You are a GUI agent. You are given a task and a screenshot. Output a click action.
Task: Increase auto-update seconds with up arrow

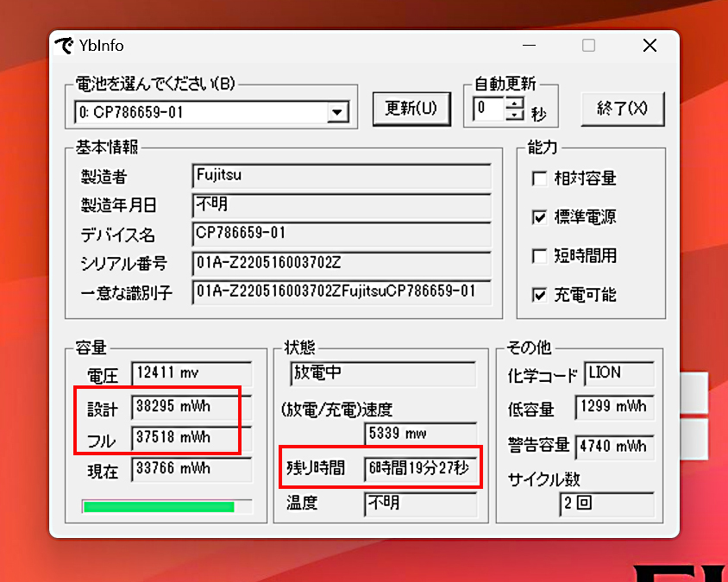pos(514,103)
